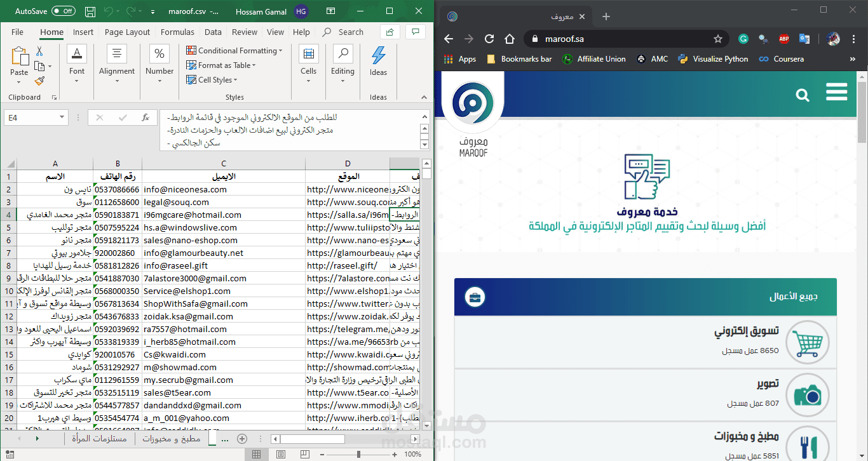This screenshot has height=461, width=868.
Task: Select column C header
Action: 224,164
